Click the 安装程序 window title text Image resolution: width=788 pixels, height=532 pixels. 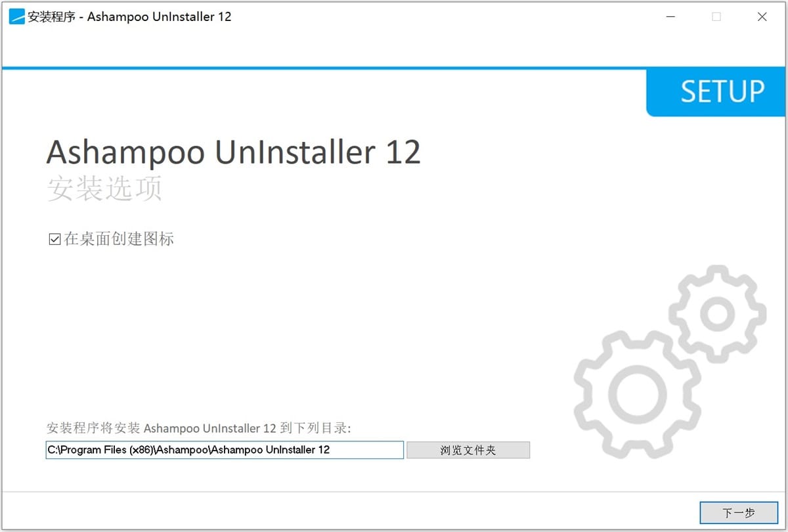[51, 16]
